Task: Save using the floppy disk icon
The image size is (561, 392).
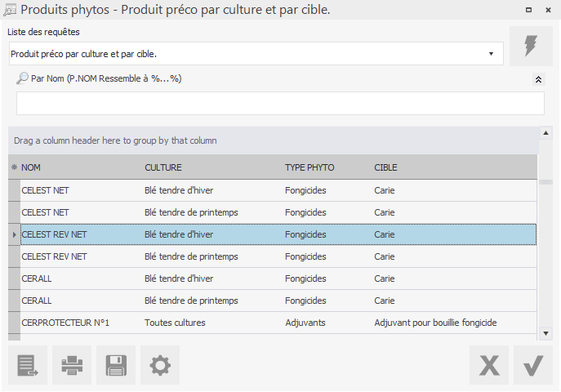Action: click(116, 365)
